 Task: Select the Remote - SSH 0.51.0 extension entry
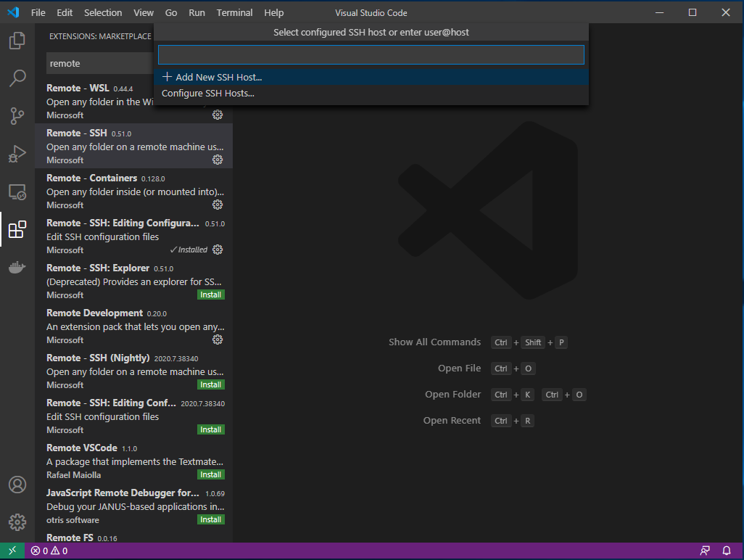134,147
